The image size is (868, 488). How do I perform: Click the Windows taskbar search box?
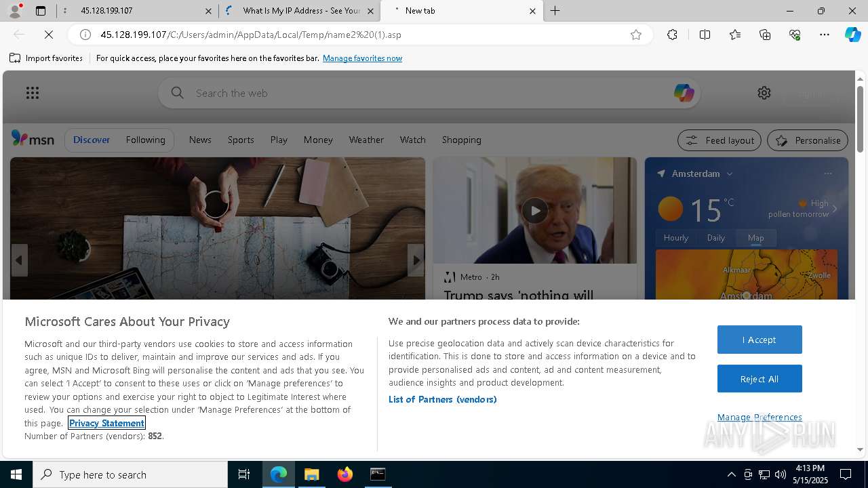[x=130, y=474]
